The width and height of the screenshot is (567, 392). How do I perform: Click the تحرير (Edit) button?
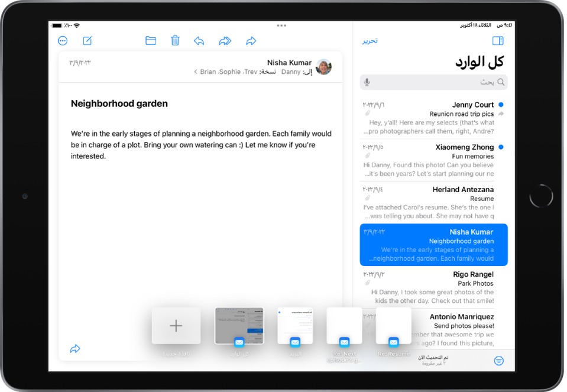[370, 41]
